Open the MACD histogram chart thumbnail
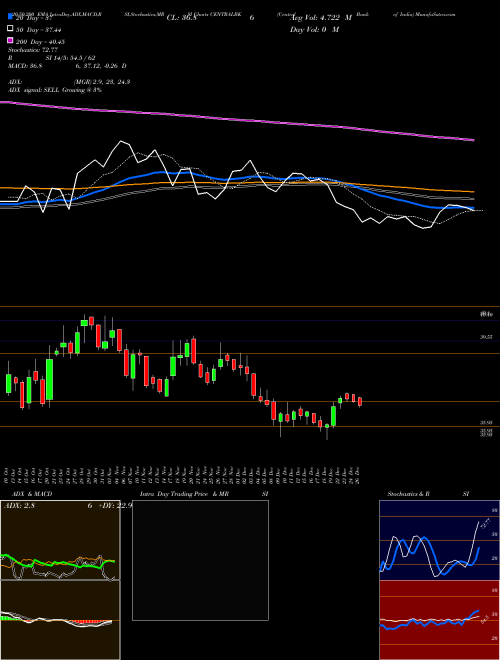The image size is (500, 660). pyautogui.click(x=60, y=620)
